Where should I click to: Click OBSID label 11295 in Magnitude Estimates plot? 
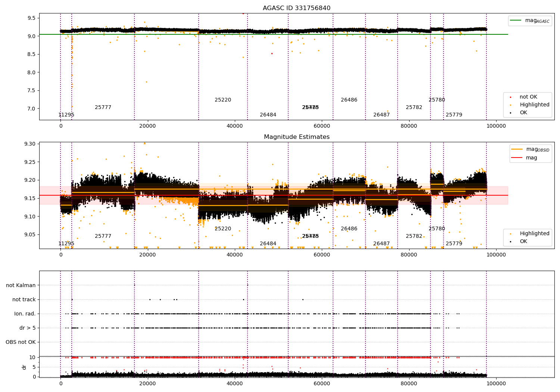[66, 244]
